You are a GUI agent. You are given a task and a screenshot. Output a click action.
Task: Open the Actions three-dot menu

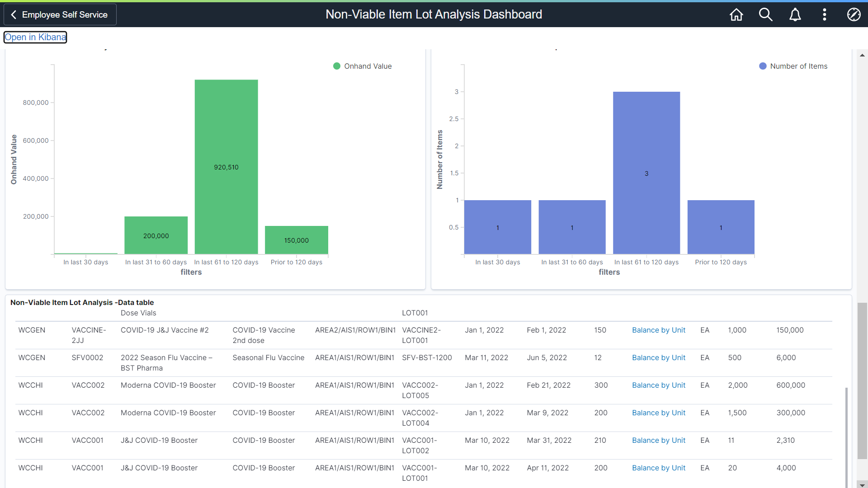pos(824,14)
